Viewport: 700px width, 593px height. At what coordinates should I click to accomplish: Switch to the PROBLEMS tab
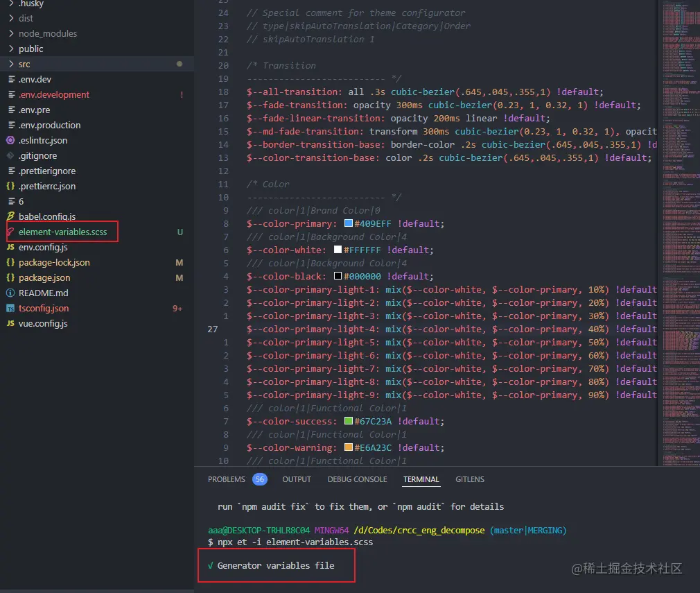[227, 479]
